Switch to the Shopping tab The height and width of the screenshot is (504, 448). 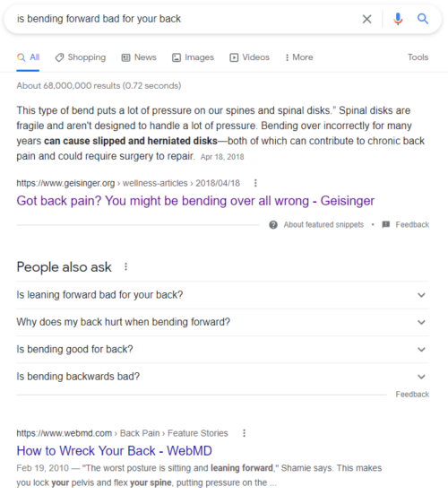click(81, 57)
